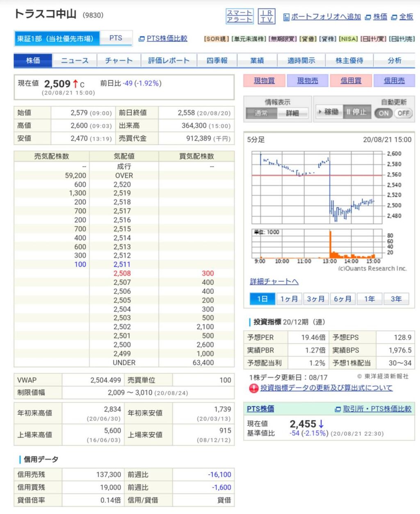Select the 1年 chart period

[369, 299]
